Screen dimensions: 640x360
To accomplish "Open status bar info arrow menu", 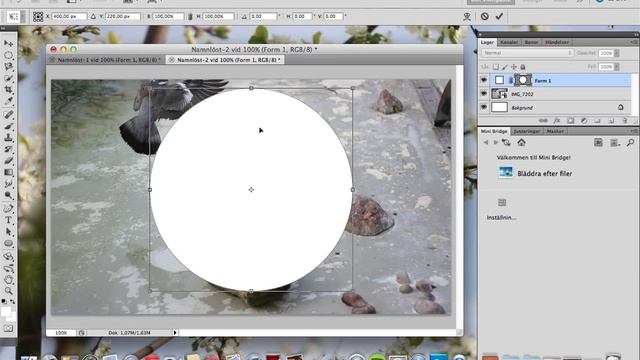I will tap(175, 333).
